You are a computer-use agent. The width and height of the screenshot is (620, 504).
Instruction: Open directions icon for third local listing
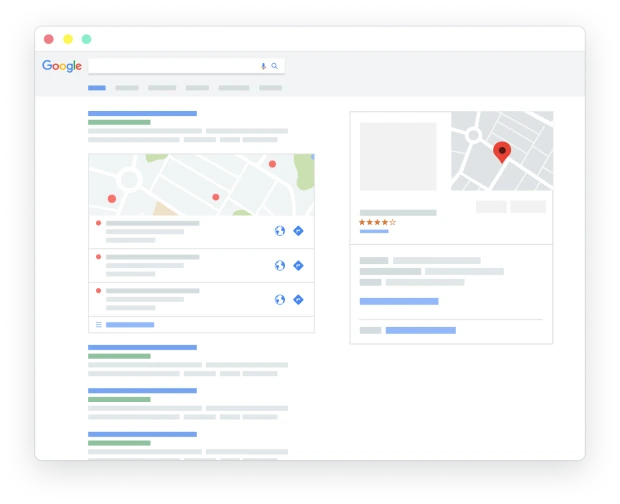pos(299,300)
